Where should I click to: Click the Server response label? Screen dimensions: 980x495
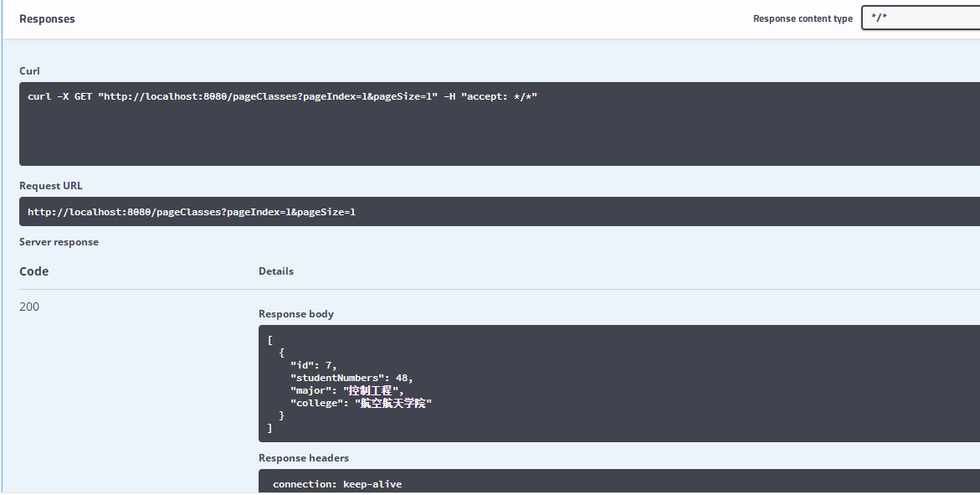point(59,242)
